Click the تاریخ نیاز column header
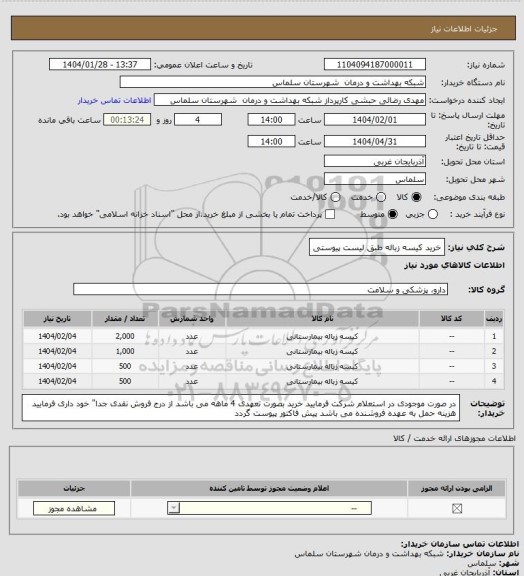This screenshot has width=524, height=576. click(x=57, y=319)
